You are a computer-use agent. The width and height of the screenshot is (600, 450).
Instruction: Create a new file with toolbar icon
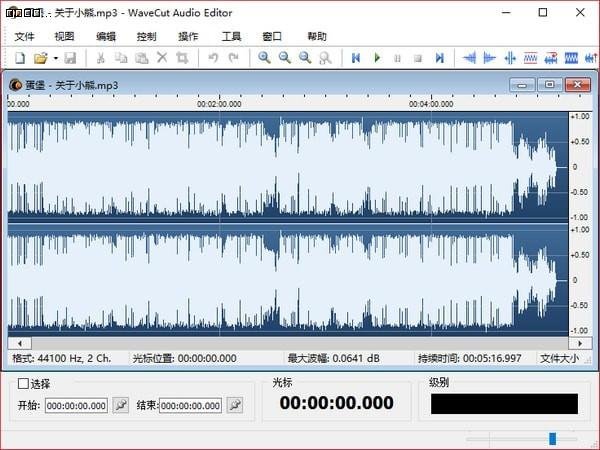pos(20,58)
